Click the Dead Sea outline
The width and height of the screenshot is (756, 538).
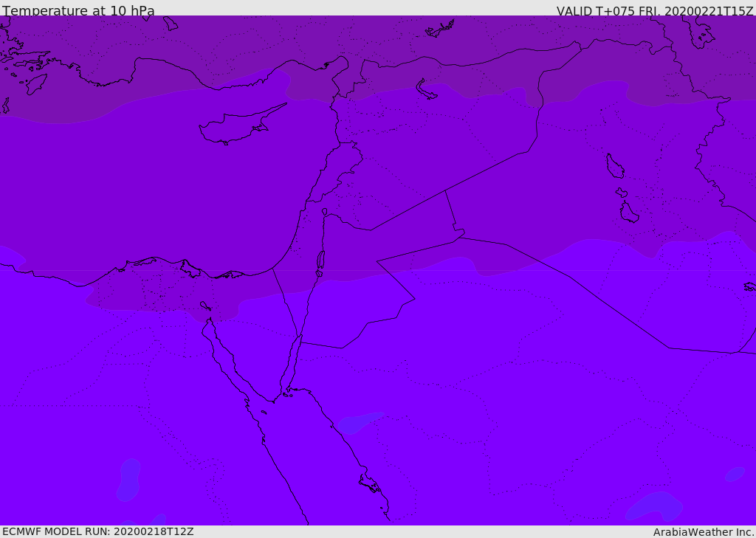[x=320, y=261]
